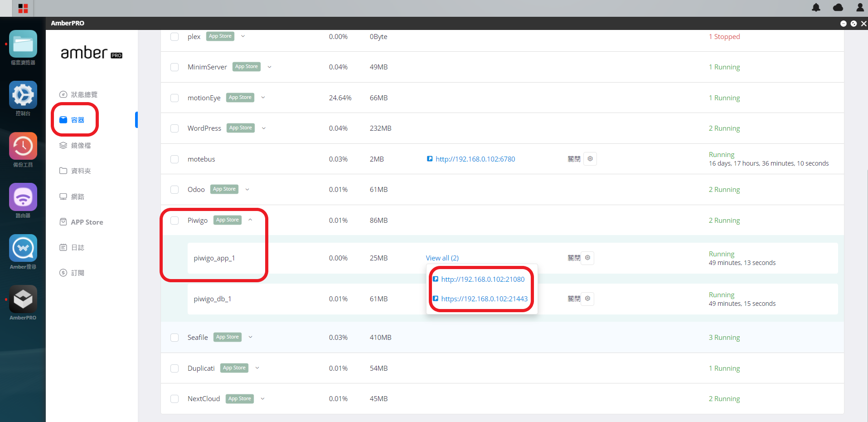Open the 日誌 logs sidebar item
Screen dimensions: 868x422
[x=72, y=247]
